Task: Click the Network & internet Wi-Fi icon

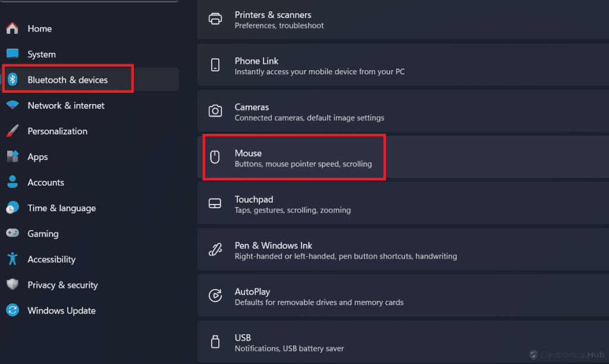Action: point(12,105)
